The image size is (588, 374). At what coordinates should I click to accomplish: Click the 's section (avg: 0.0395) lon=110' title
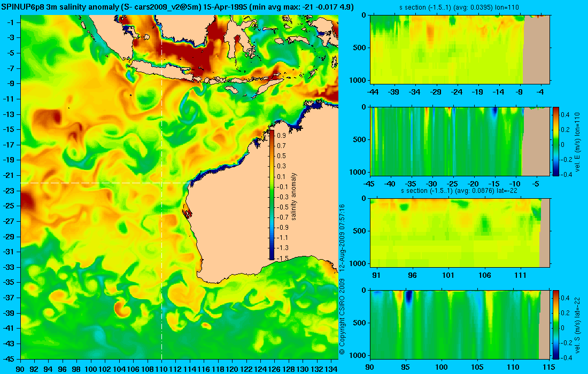(x=460, y=7)
